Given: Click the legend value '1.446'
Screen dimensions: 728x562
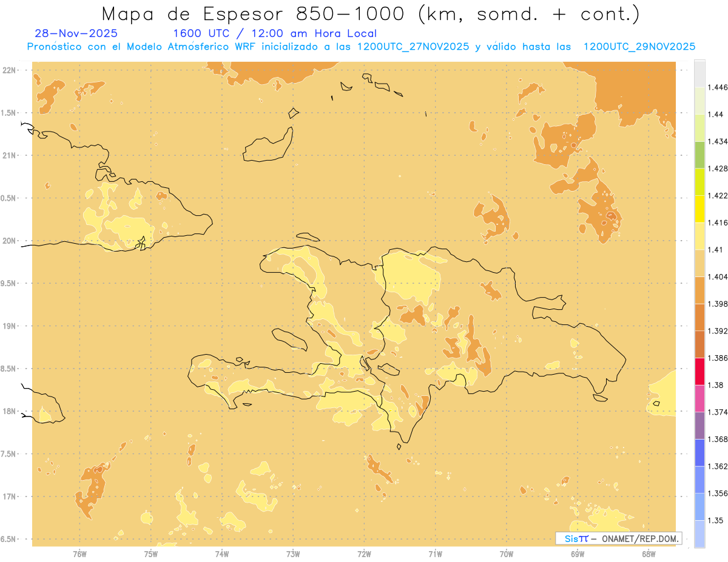Looking at the screenshot, I should 718,87.
